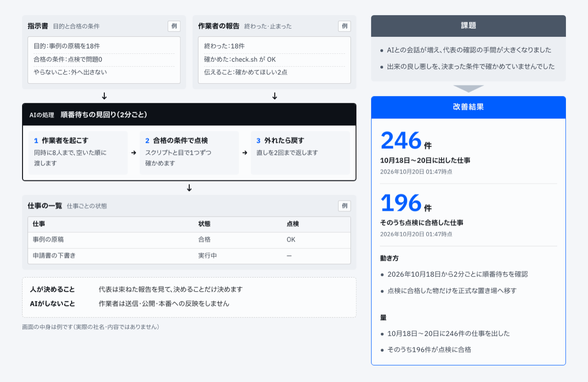The width and height of the screenshot is (588, 382).
Task: Click the 改善結果 panel header
Action: click(468, 107)
